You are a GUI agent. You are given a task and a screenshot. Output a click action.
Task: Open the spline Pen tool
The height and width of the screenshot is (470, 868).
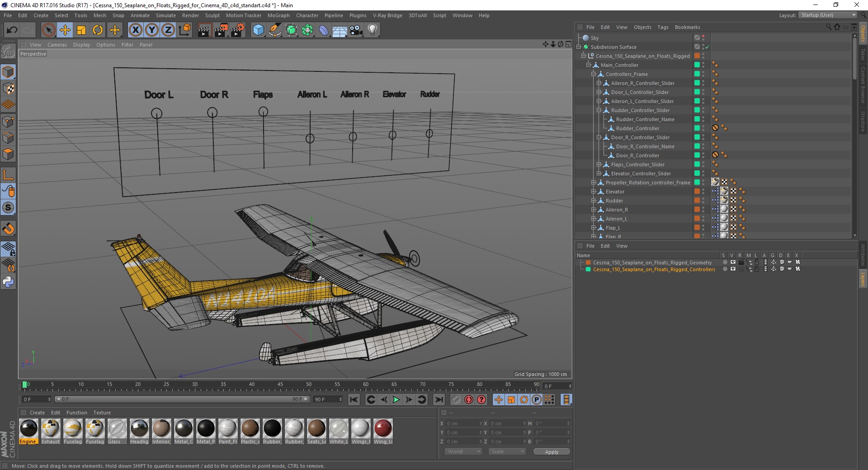click(274, 30)
